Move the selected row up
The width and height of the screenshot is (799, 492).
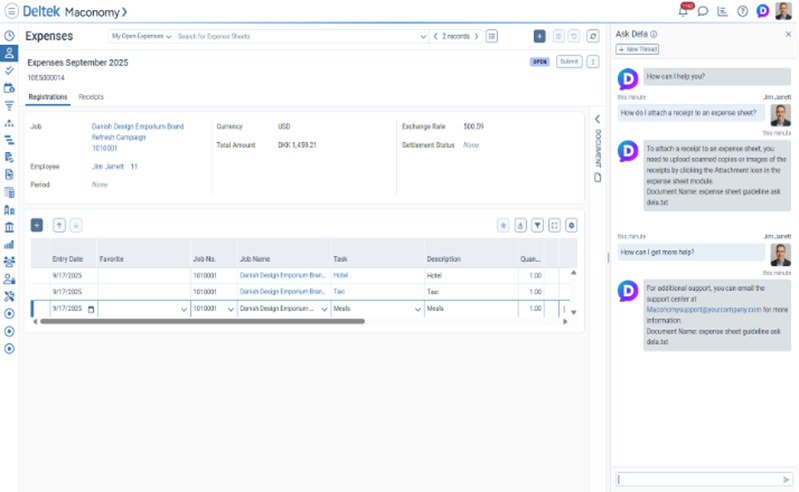(x=59, y=225)
